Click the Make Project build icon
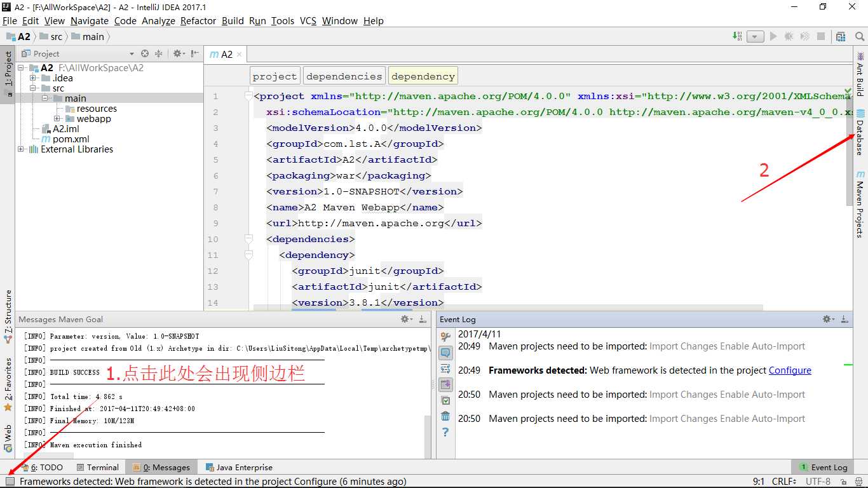 [x=737, y=36]
